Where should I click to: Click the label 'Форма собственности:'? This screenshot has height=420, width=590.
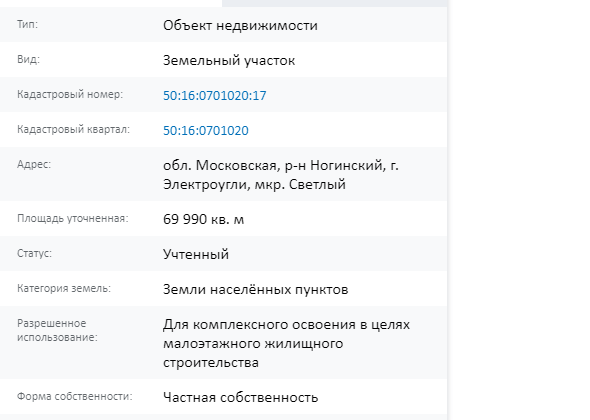[x=75, y=396]
